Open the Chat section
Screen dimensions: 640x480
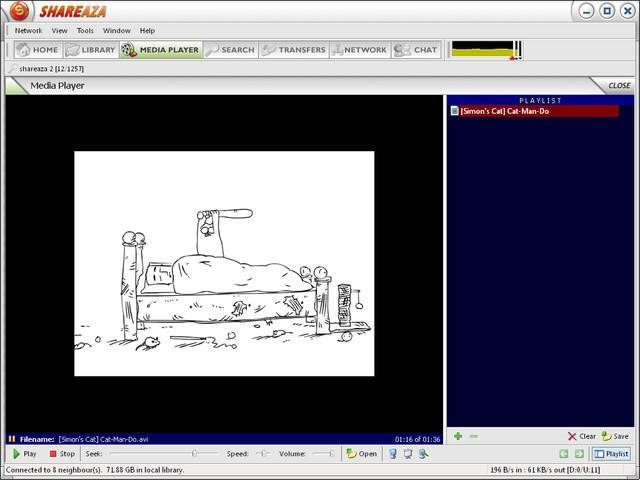point(416,50)
